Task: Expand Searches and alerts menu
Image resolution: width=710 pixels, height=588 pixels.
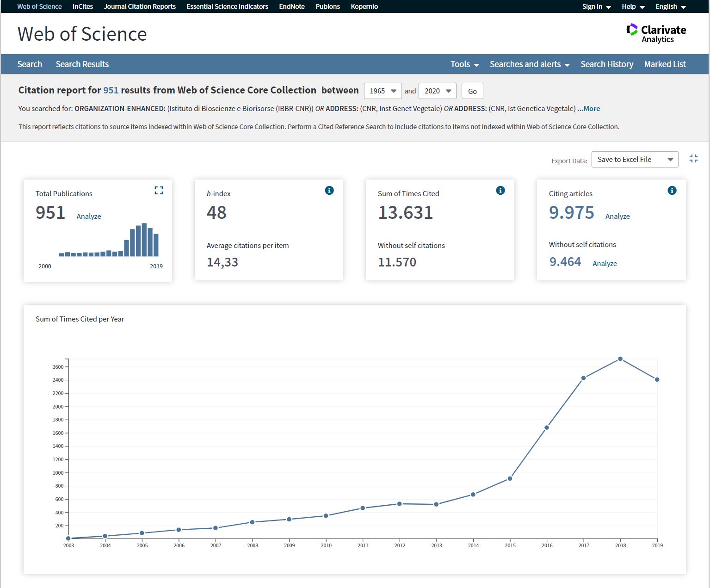Action: [x=530, y=64]
